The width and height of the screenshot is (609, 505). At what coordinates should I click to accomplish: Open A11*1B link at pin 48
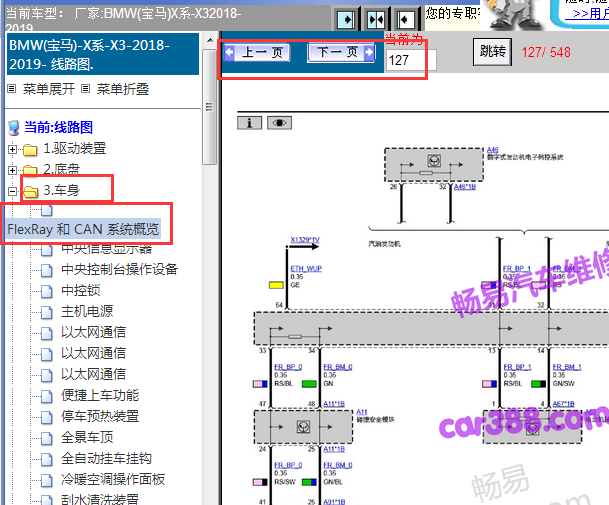point(334,404)
